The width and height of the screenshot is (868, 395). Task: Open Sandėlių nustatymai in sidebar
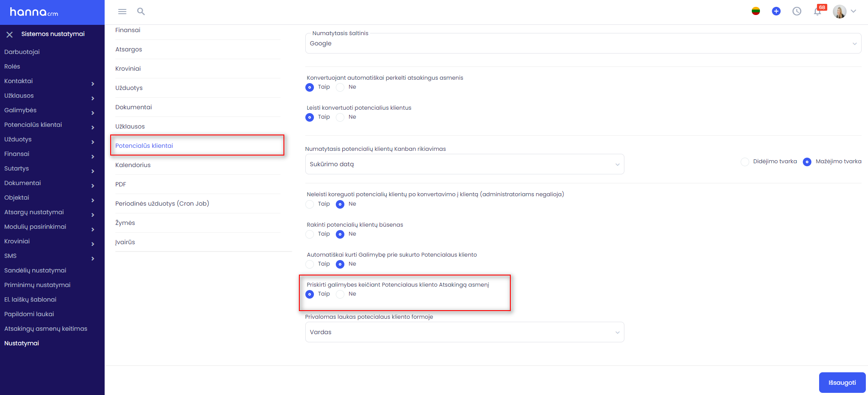[x=35, y=270]
